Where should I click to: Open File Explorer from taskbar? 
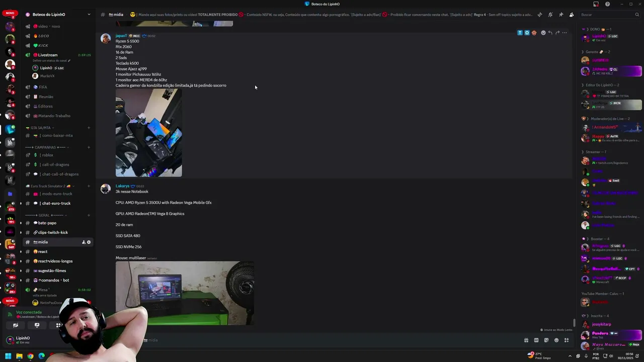[x=19, y=356]
